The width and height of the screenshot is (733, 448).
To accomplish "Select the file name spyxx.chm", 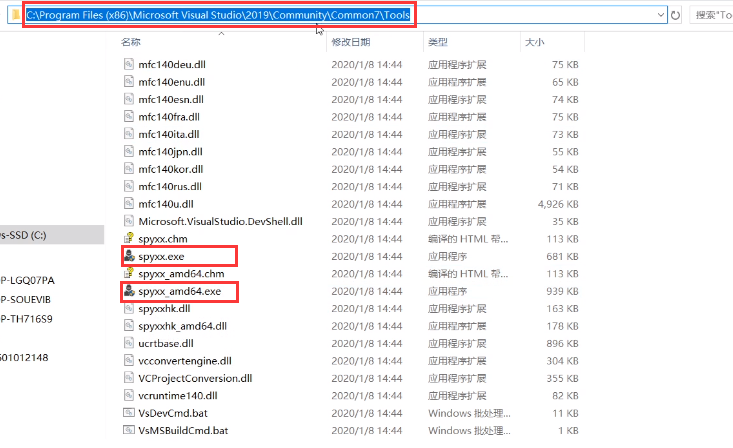I will (x=163, y=239).
